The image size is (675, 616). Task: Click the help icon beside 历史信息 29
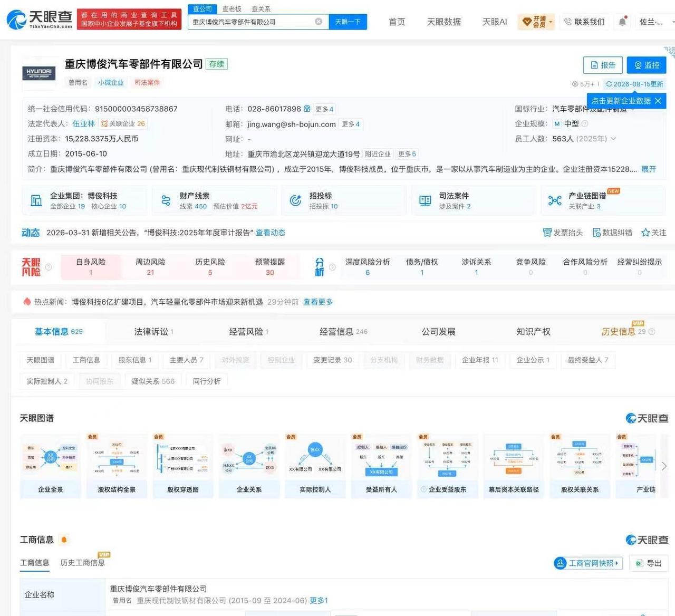[x=652, y=332]
